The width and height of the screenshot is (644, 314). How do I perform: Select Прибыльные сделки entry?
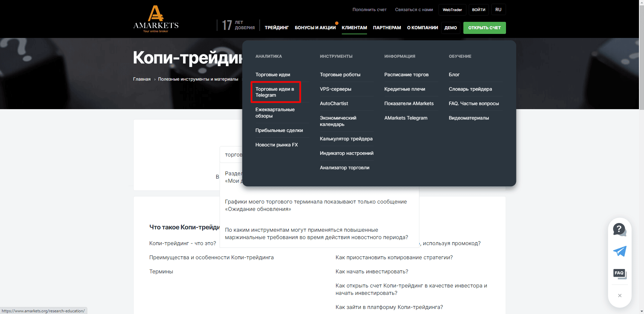279,130
